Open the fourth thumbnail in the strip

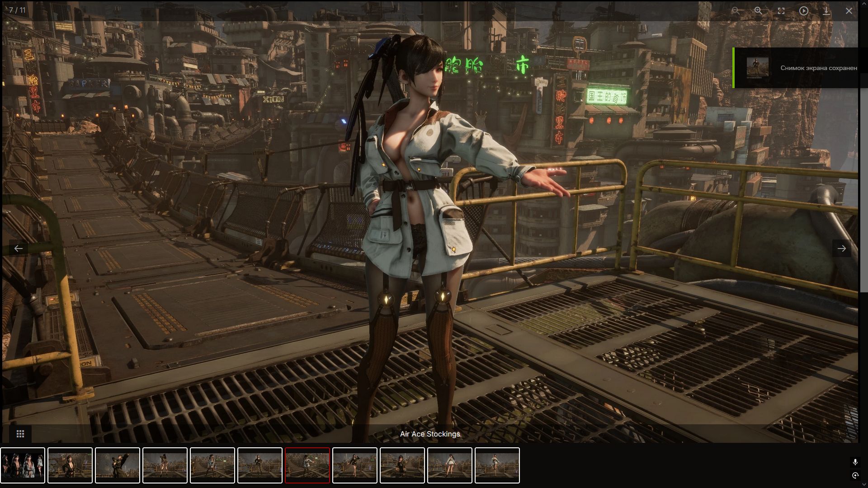pyautogui.click(x=165, y=465)
